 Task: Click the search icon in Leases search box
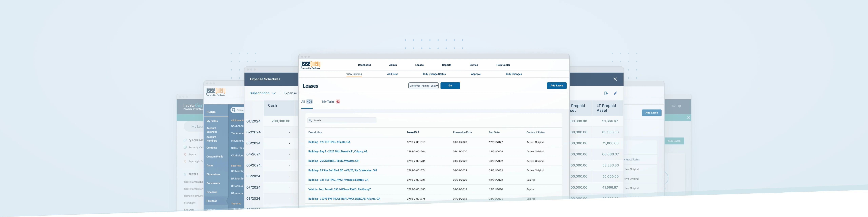pos(310,120)
